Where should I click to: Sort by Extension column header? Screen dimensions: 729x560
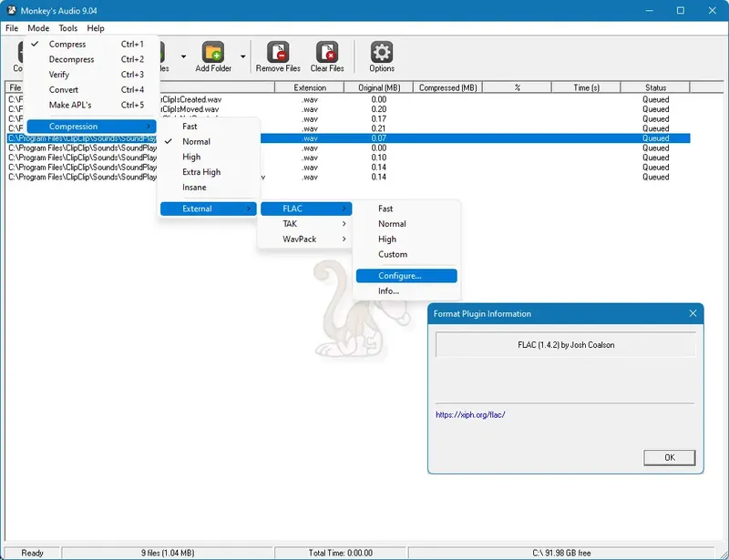310,87
